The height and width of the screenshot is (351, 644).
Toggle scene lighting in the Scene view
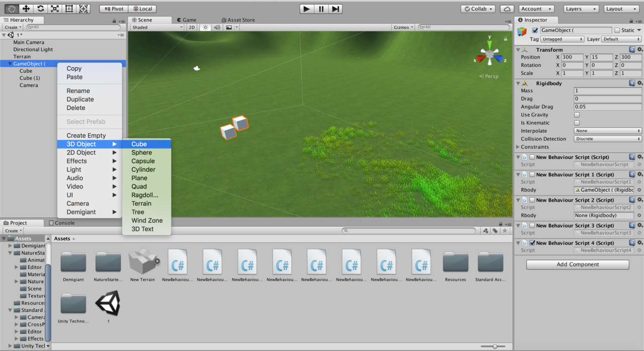[x=205, y=27]
